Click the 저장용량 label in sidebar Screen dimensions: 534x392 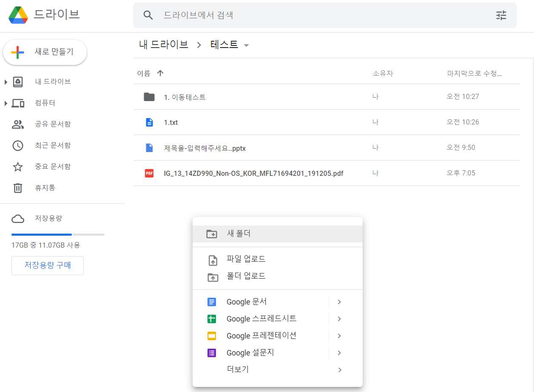click(x=48, y=218)
